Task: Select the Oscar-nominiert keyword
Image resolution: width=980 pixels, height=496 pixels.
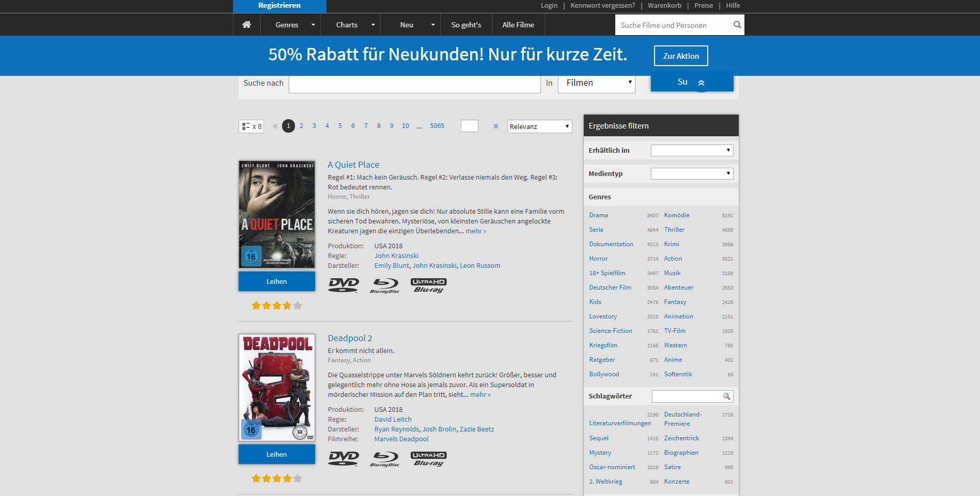Action: point(612,467)
